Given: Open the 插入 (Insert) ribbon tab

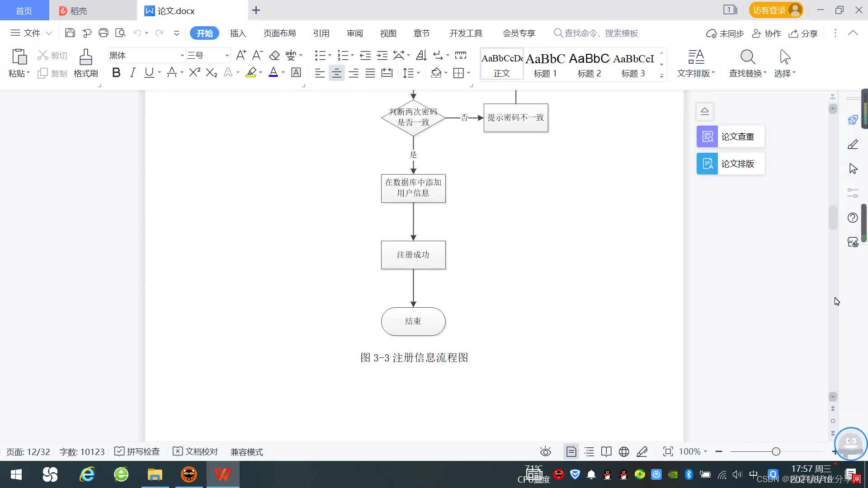Looking at the screenshot, I should (x=238, y=33).
